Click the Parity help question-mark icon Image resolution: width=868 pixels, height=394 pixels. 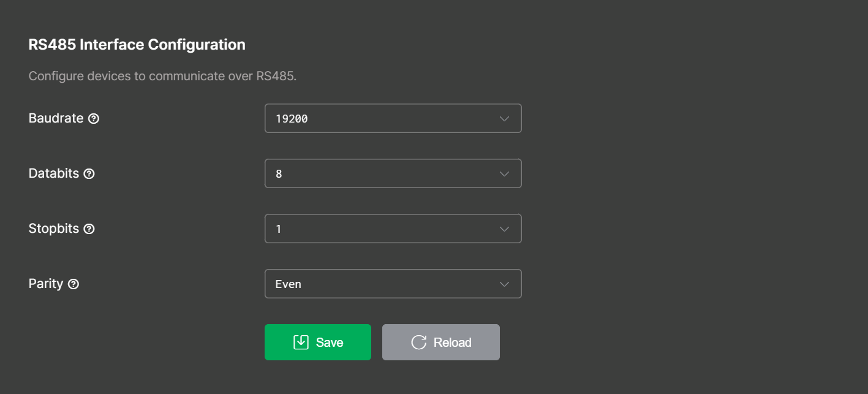[74, 284]
